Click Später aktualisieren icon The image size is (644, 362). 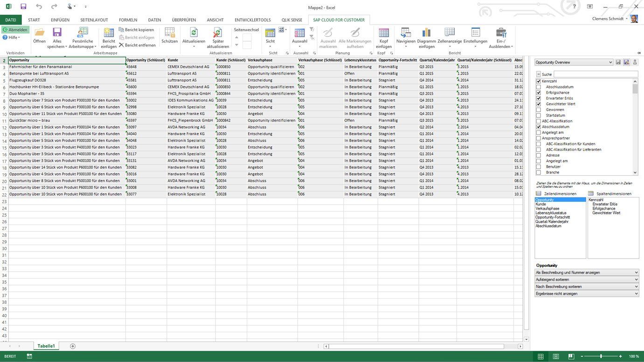click(x=218, y=33)
